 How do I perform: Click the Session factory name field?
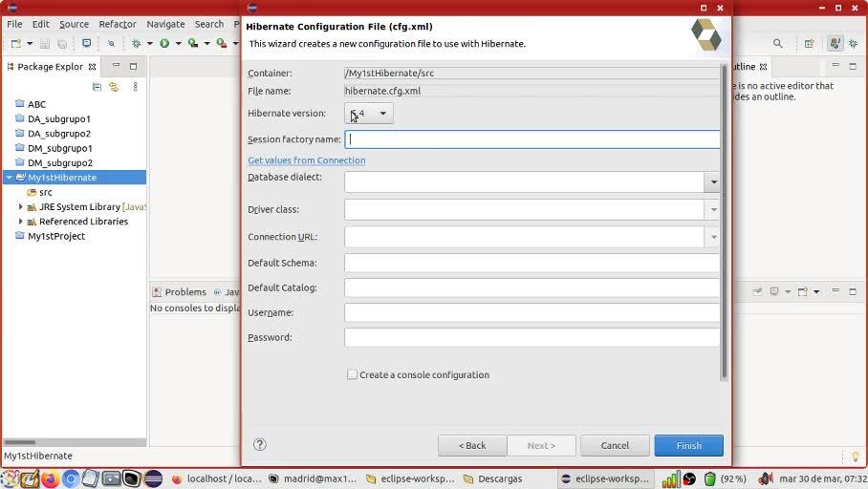pos(532,139)
